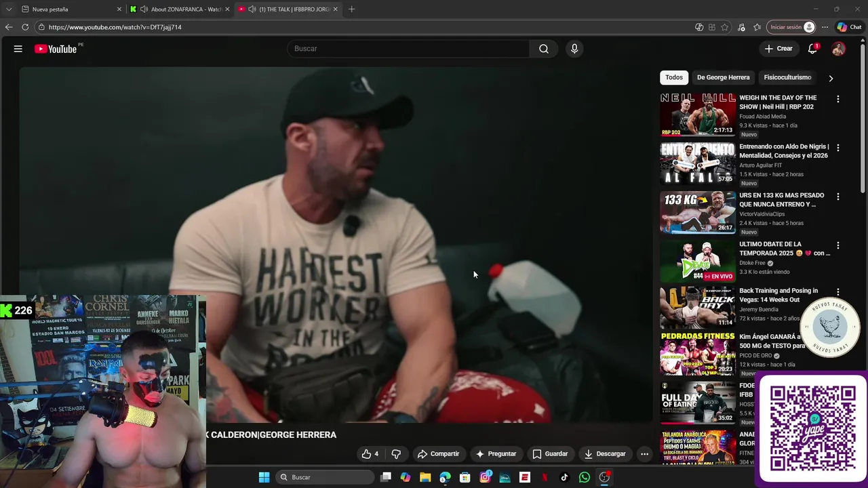Add this page to favorites star

tap(725, 27)
